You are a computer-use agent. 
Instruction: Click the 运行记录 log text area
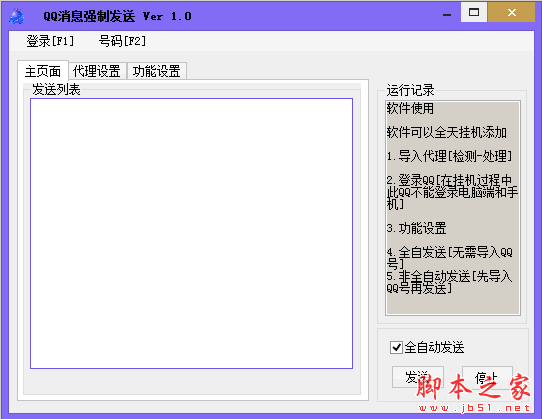tap(453, 208)
